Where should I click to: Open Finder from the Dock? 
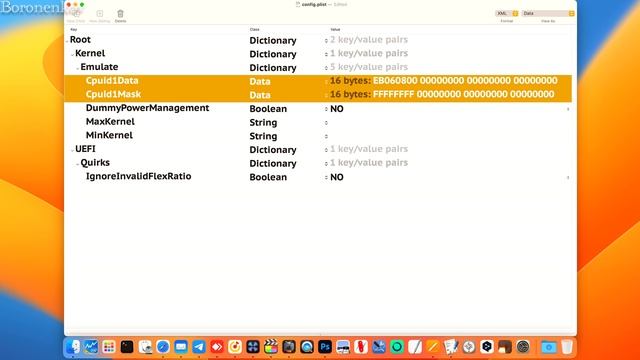click(x=73, y=347)
